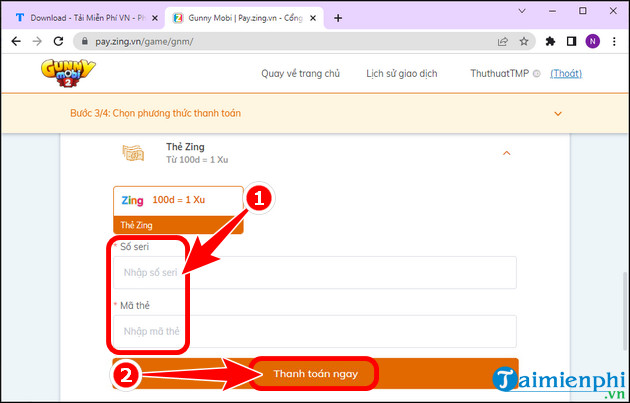The width and height of the screenshot is (630, 403).
Task: Click the Từ 100đ = 1 Xu text
Action: point(197,160)
